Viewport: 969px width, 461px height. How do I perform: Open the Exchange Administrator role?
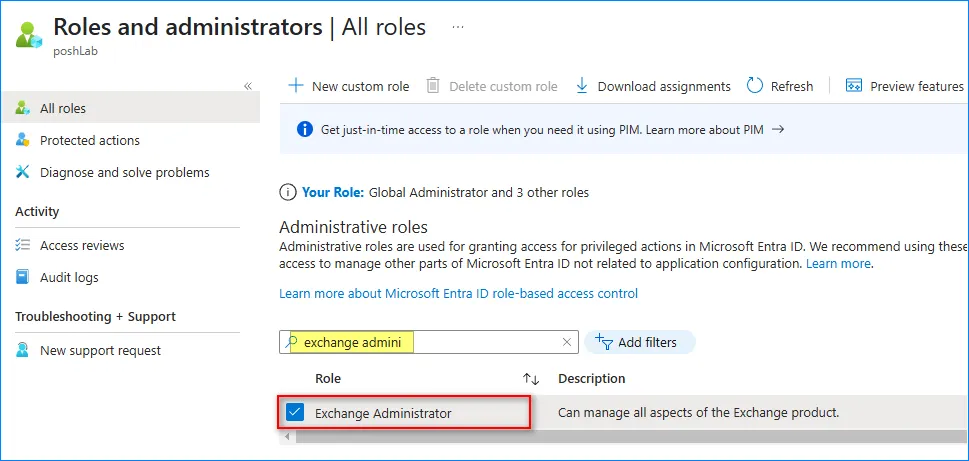tap(383, 413)
